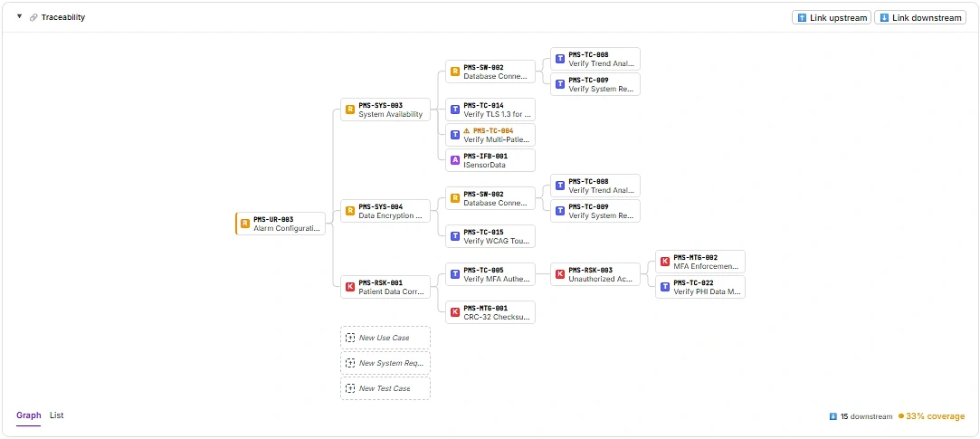Viewport: 980px width, 439px height.
Task: Open PMS-SYS-004 Data Encryption node
Action: point(385,211)
